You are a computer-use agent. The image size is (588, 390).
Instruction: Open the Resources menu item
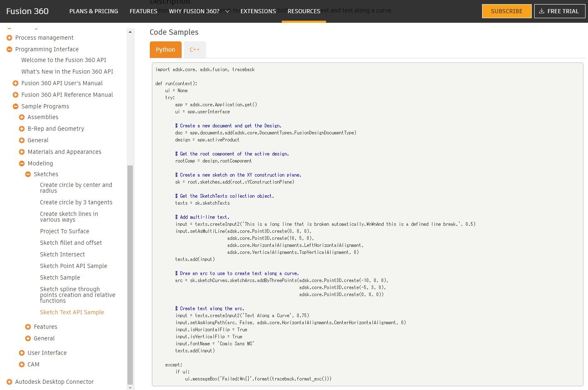(x=304, y=11)
